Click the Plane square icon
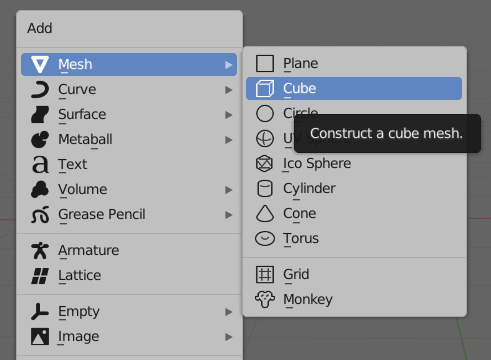The width and height of the screenshot is (491, 360). [265, 63]
